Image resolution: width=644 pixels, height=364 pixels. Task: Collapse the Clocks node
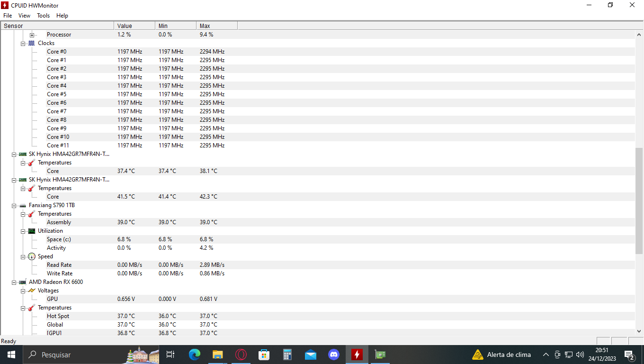point(23,43)
